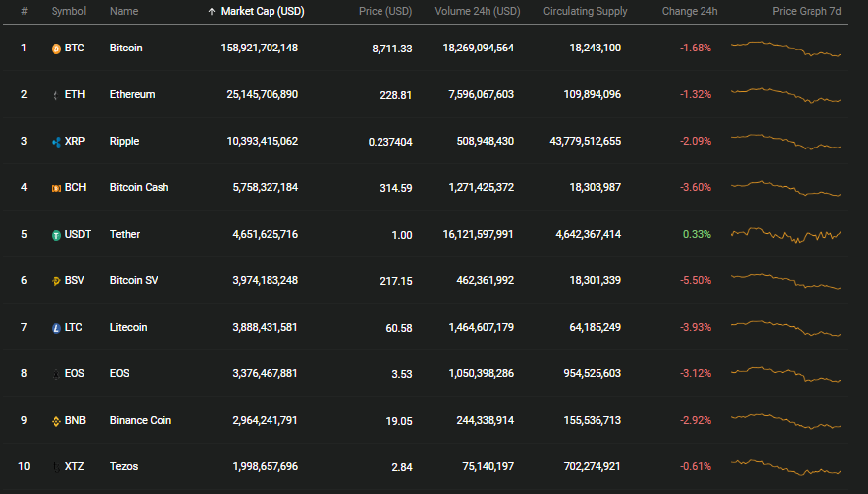
Task: Click the sort arrow beside Market Cap
Action: coord(211,12)
